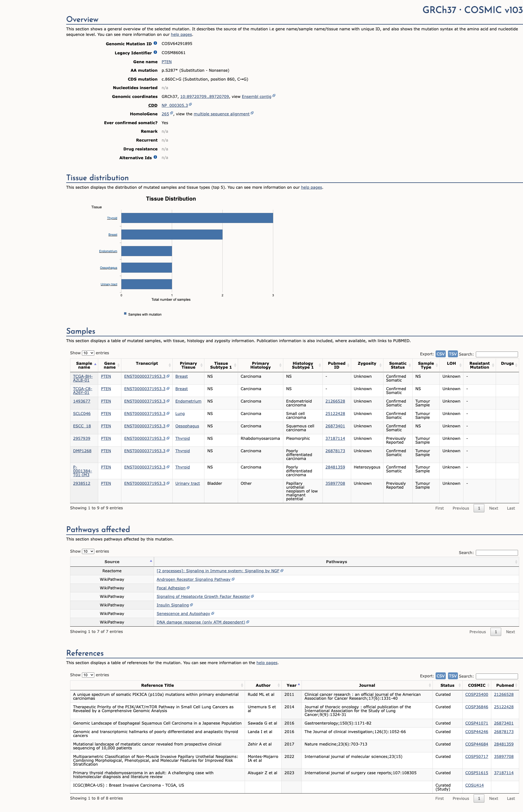Viewport: 523px width, 812px height.
Task: Click transcript external-link icon in DMP1268 row
Action: [x=168, y=450]
